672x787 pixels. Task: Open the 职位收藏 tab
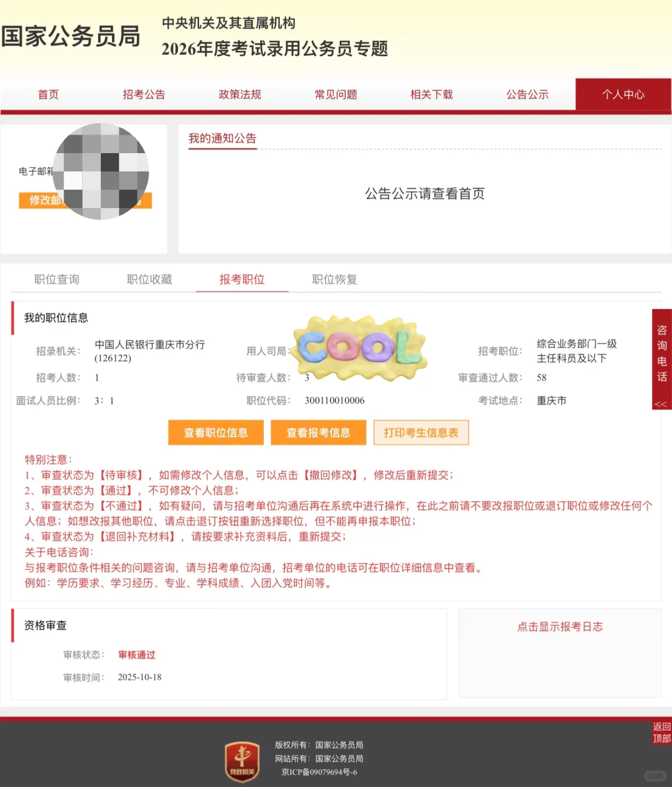pos(149,280)
